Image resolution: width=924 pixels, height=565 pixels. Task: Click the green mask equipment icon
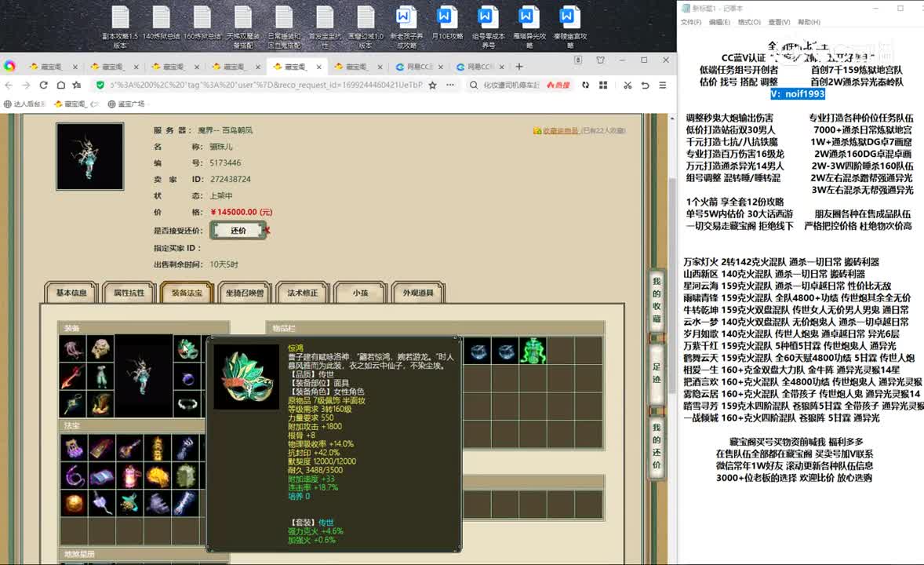pyautogui.click(x=187, y=348)
